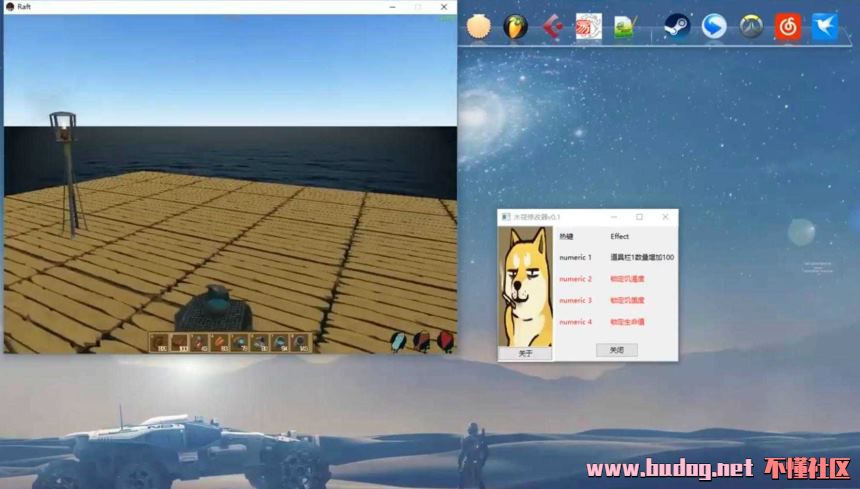Select sixth hotbar slot in Raft
Image resolution: width=860 pixels, height=489 pixels.
[260, 343]
